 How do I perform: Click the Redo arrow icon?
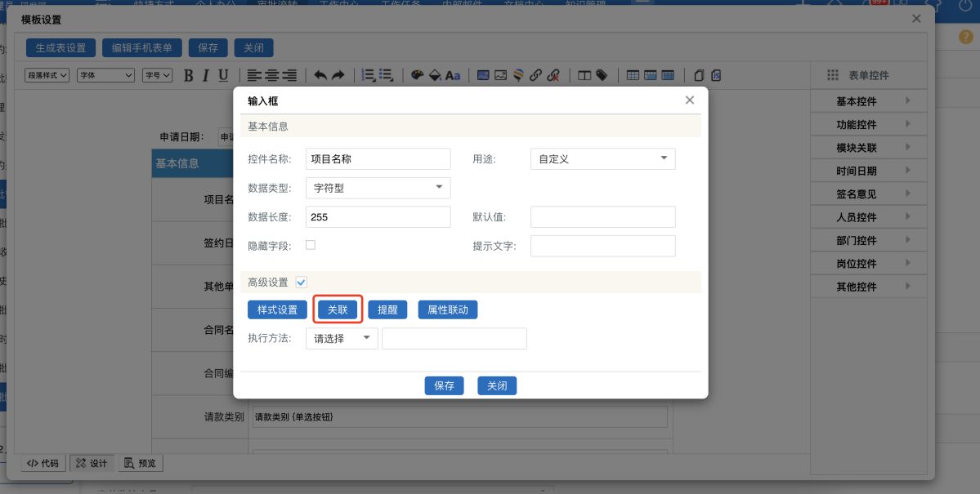(x=338, y=75)
